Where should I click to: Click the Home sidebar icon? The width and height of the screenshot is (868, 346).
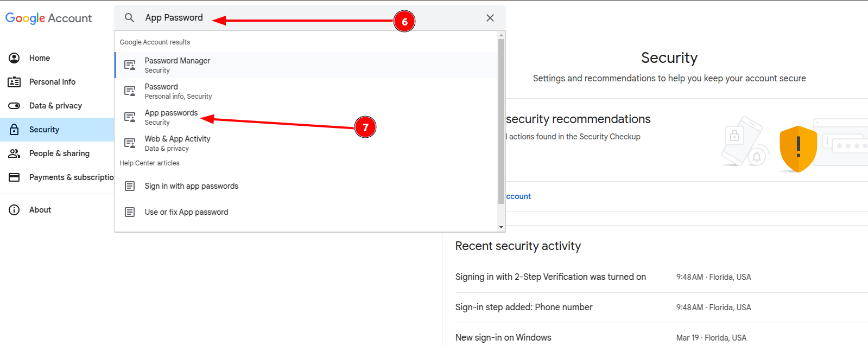(14, 58)
